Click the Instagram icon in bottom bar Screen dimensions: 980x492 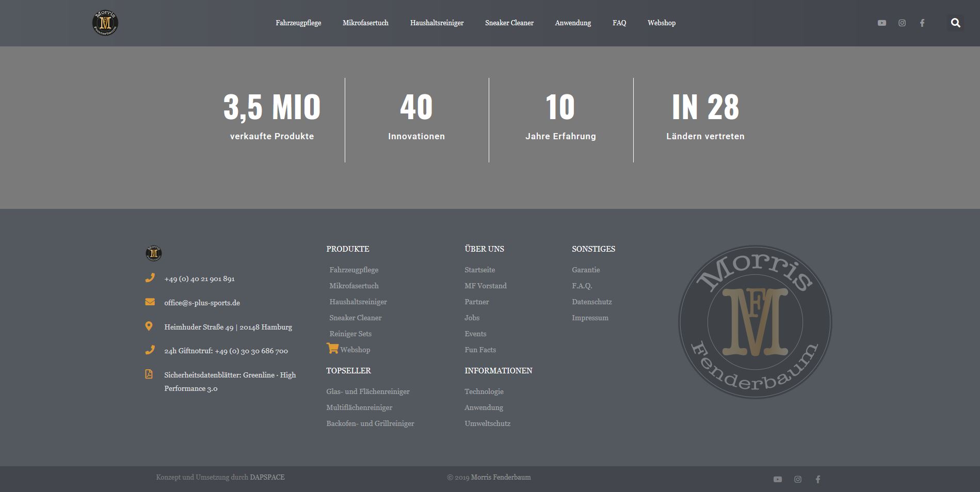click(797, 479)
